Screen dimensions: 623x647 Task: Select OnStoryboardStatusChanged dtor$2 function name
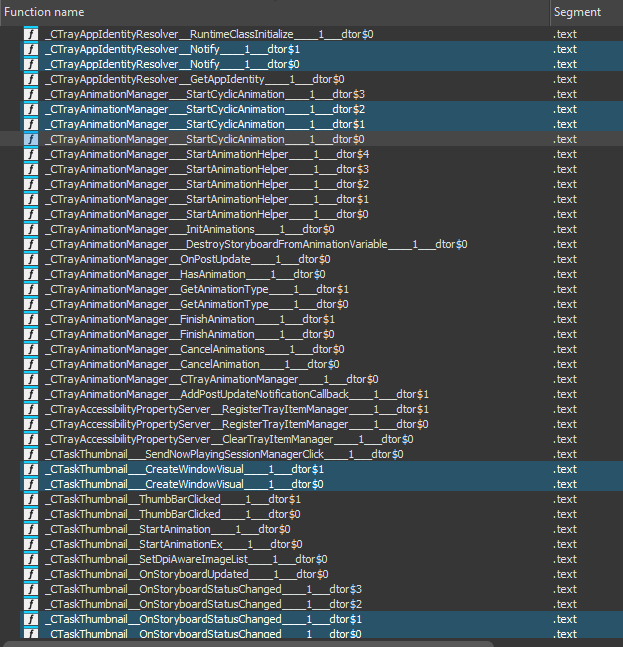pyautogui.click(x=203, y=604)
